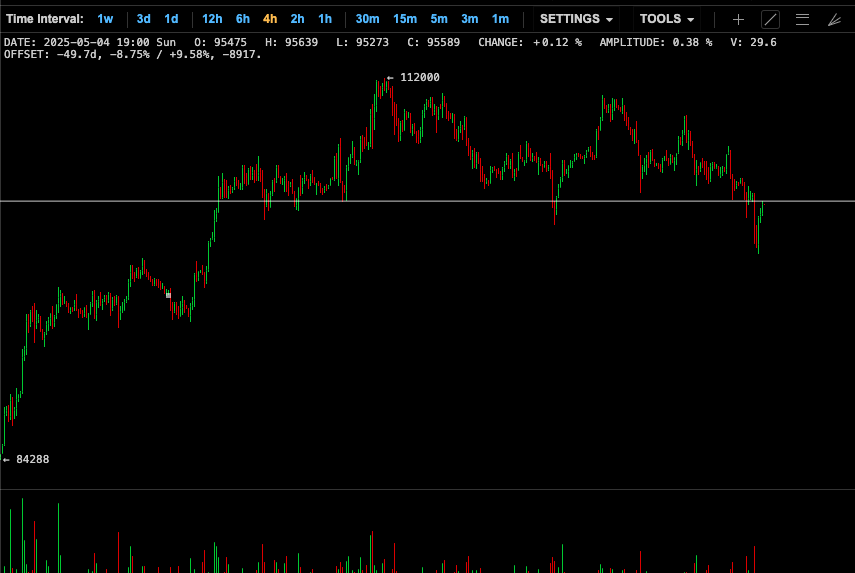Screen dimensions: 855x573
Task: Click the V: 29.6 volume readout
Action: (x=754, y=43)
